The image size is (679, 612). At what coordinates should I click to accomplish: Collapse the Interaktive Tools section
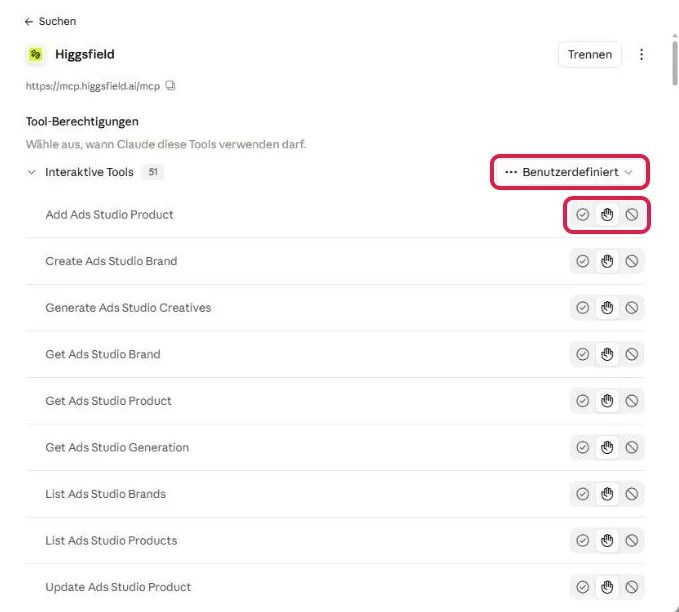point(32,172)
